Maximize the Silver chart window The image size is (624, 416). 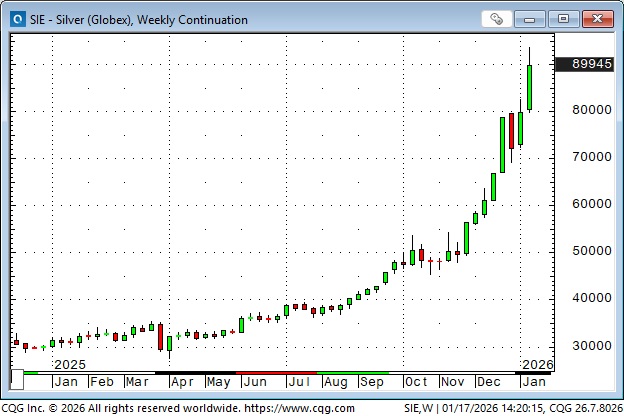coord(564,18)
